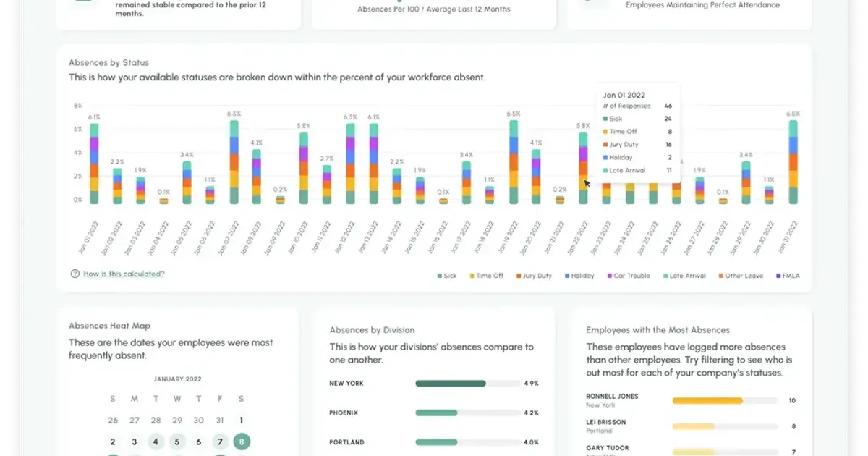Click 'Absences Heat Map' card title

(x=109, y=326)
